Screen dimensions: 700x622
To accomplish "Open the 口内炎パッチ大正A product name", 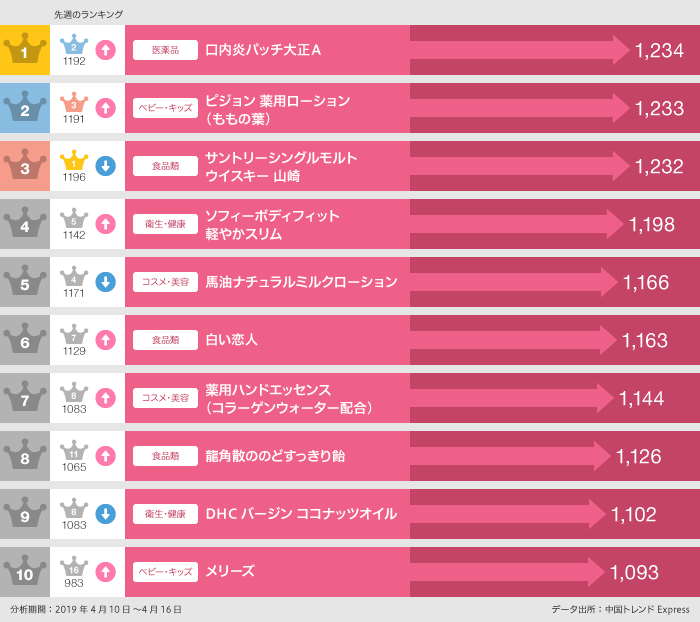I will (x=263, y=50).
